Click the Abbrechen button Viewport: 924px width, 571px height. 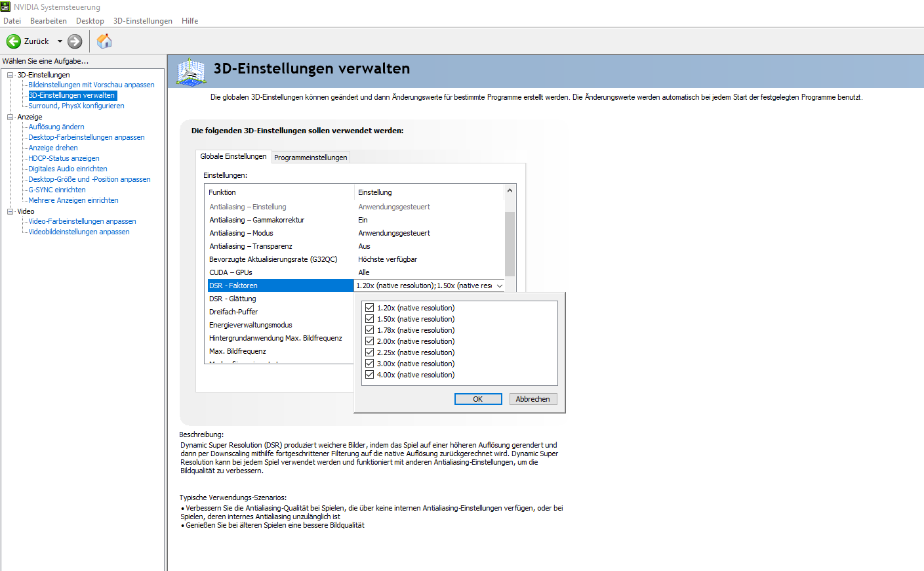pos(533,399)
